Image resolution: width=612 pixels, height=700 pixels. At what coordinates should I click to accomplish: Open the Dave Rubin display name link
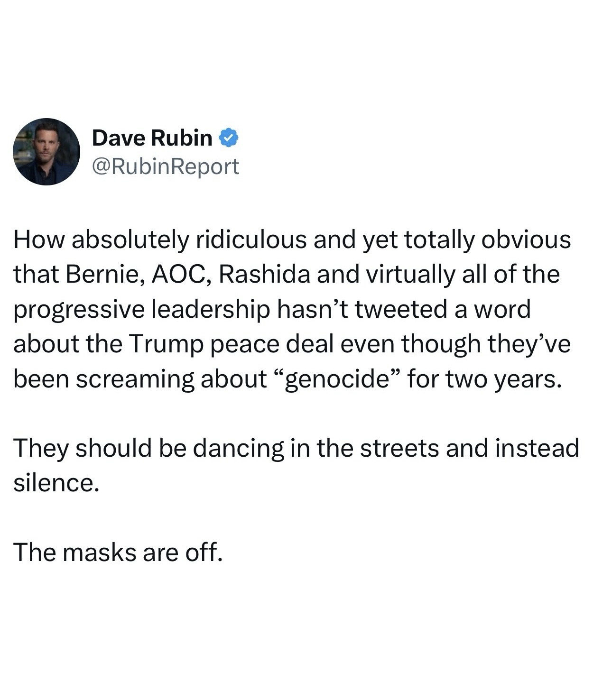pyautogui.click(x=152, y=138)
